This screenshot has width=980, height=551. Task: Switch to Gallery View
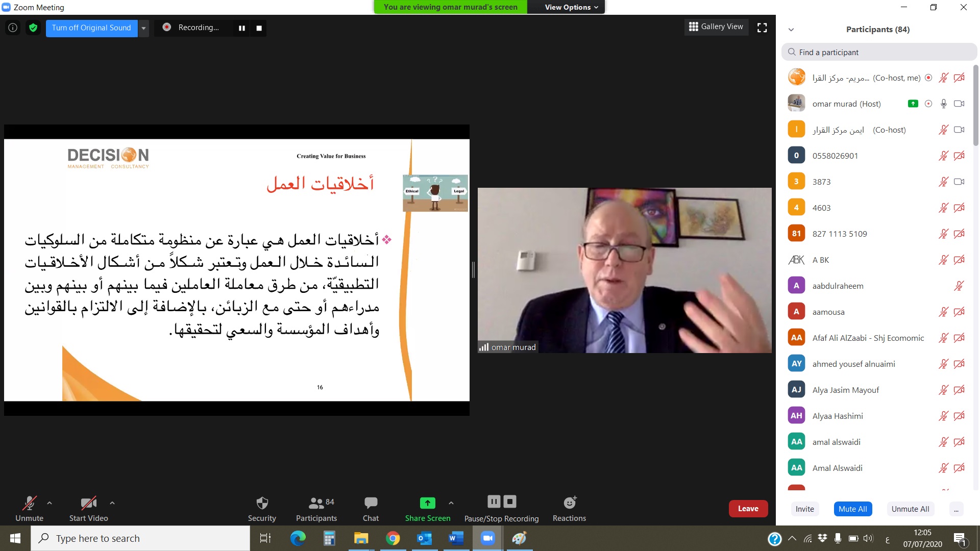716,27
